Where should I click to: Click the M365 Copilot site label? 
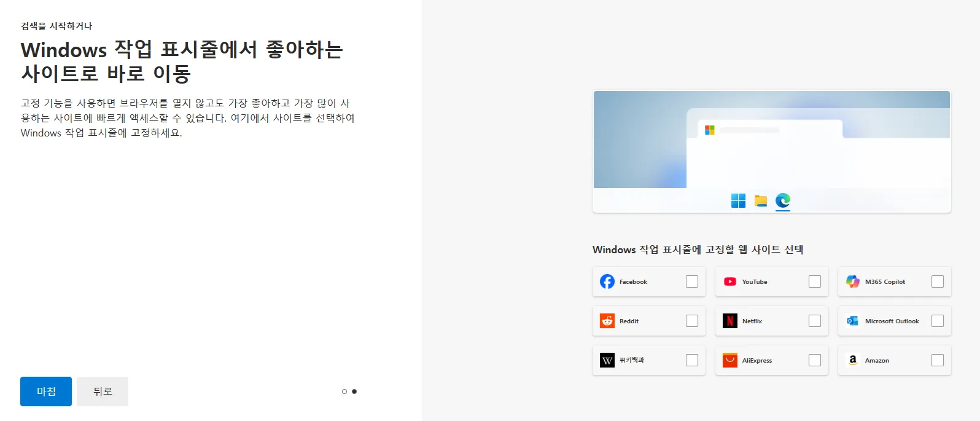(885, 282)
